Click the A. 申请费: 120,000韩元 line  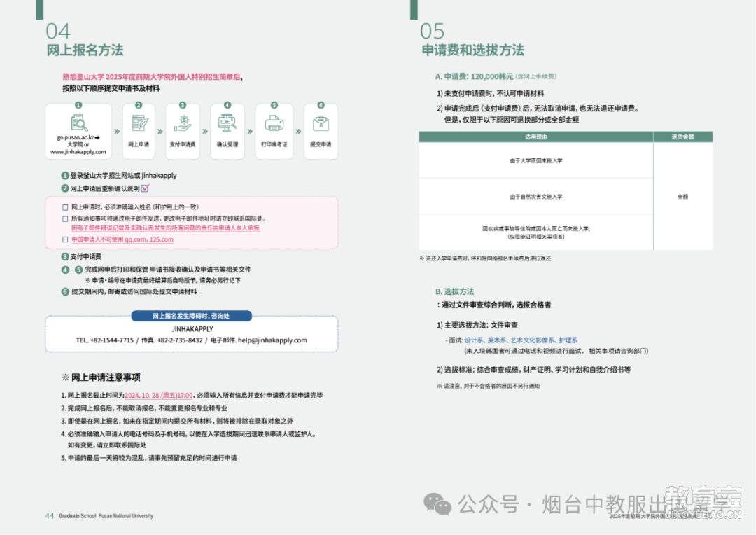pyautogui.click(x=496, y=76)
